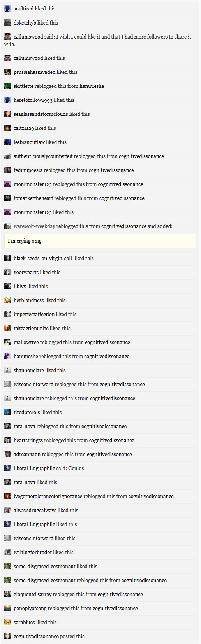
Task: Open liberal-linguaphile said Genius username
Action: 35,468
